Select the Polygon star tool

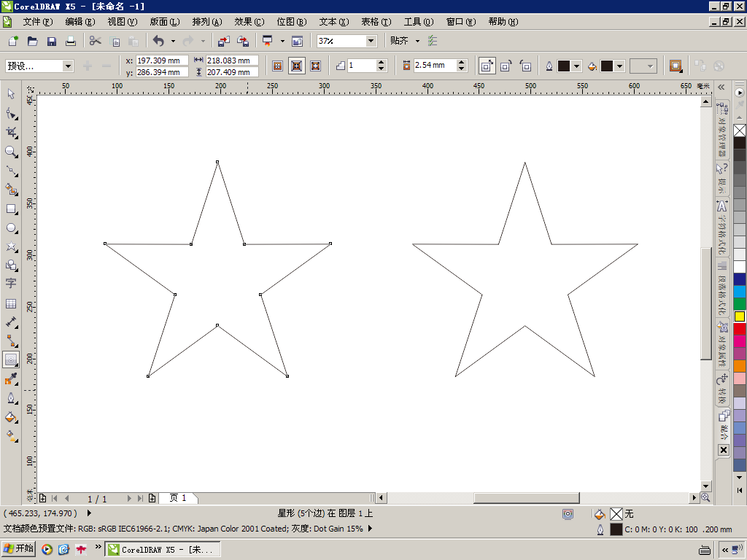[11, 246]
